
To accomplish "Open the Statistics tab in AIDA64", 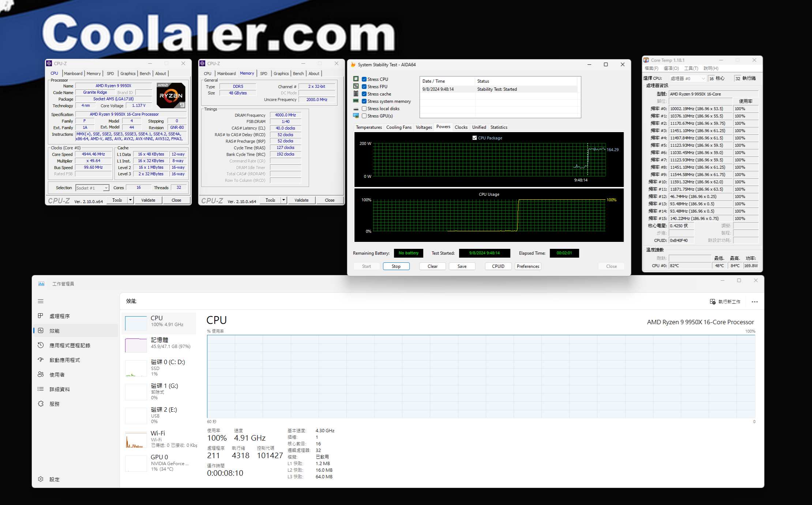I will coord(499,127).
